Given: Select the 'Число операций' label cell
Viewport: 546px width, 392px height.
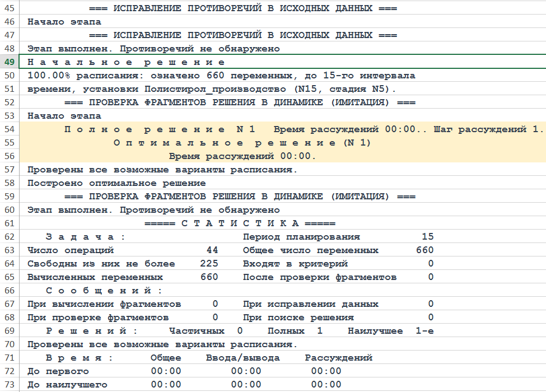Looking at the screenshot, I should pos(71,250).
